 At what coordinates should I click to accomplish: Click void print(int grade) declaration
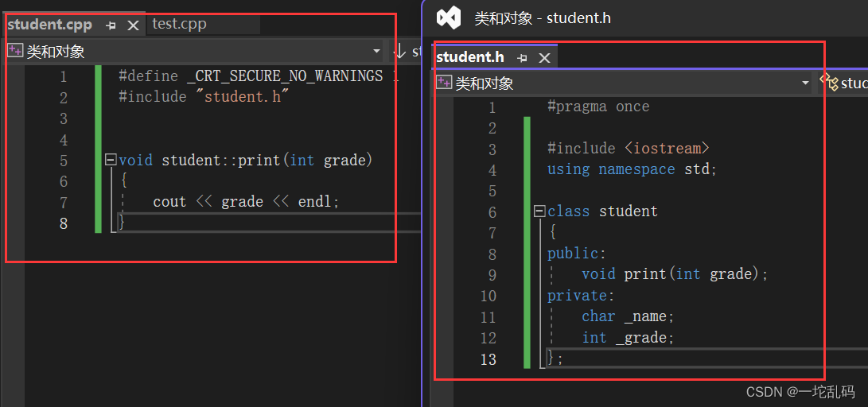(x=675, y=275)
